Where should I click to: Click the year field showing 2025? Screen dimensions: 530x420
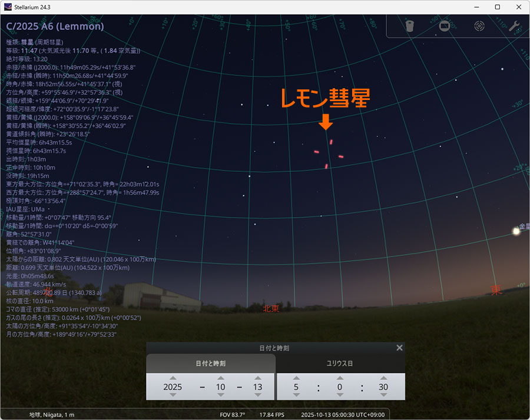pos(173,387)
